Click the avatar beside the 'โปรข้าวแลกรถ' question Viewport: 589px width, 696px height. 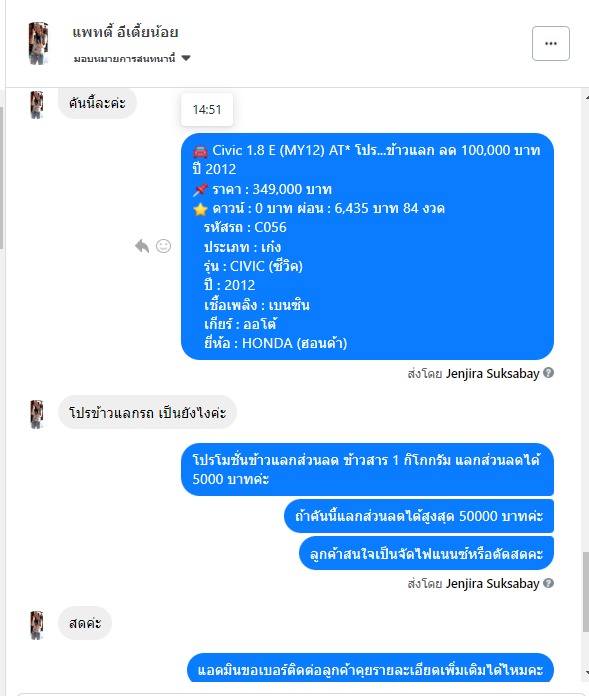coord(36,414)
